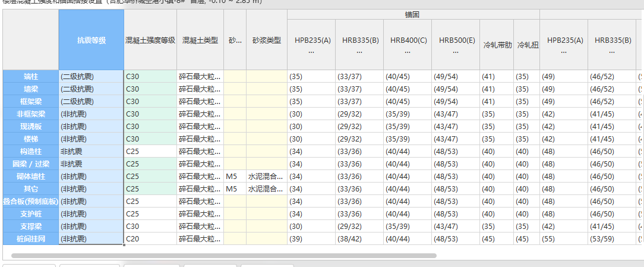
Task: Click 锚固 HPB235(A) value (39) for 桩间挂网
Action: point(311,238)
